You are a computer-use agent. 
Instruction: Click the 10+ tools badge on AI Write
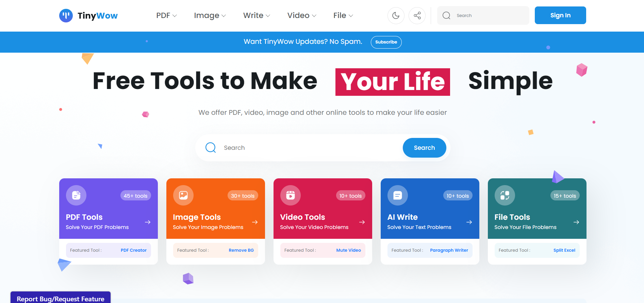point(458,196)
